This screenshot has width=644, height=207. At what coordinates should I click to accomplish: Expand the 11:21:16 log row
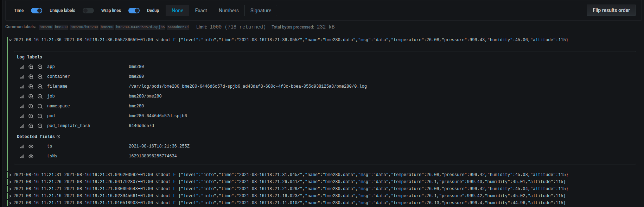10,196
